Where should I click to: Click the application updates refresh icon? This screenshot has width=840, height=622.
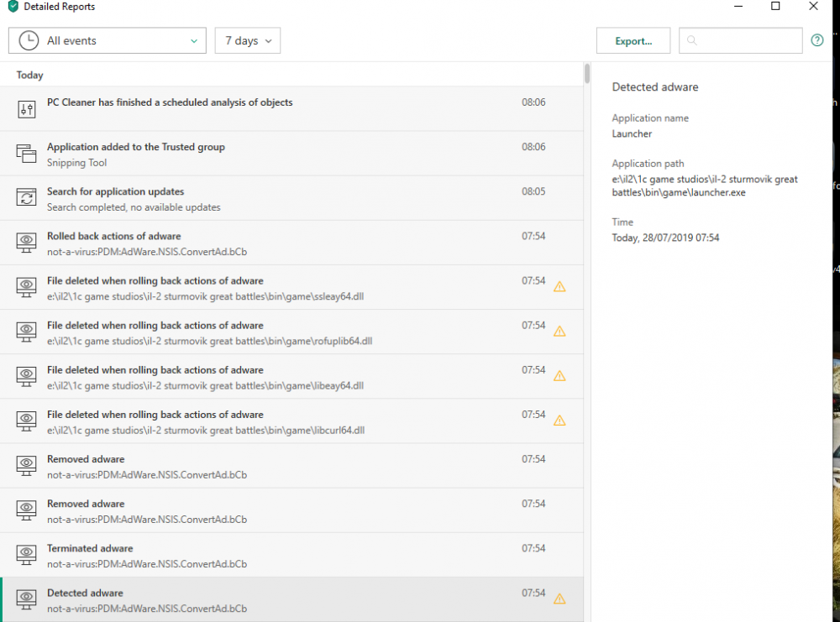(x=27, y=198)
